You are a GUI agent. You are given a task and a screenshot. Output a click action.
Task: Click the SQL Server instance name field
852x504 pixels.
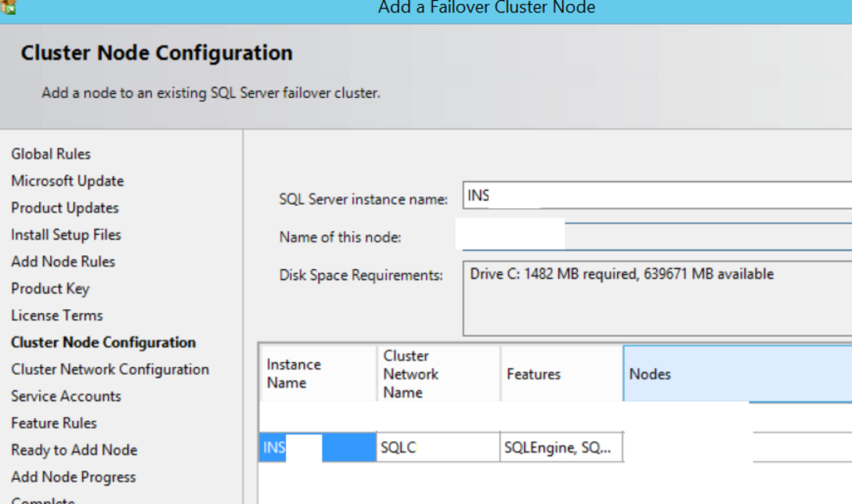pos(658,196)
